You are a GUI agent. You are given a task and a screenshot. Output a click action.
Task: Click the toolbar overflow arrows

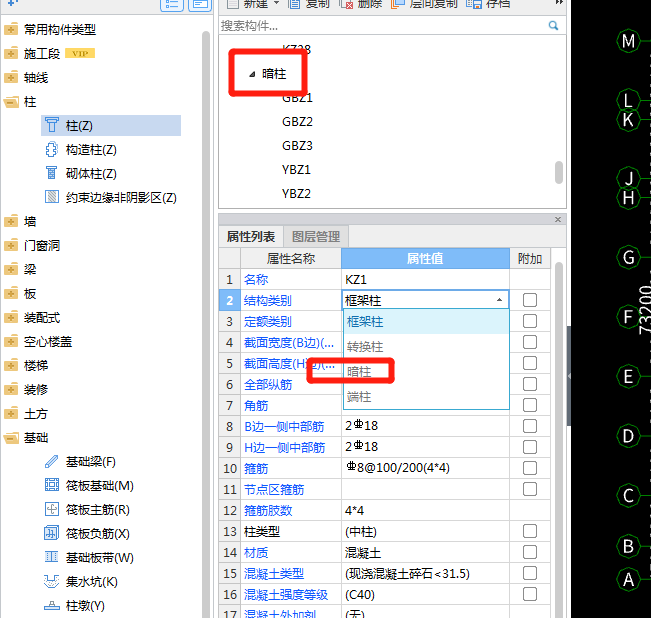559,2
